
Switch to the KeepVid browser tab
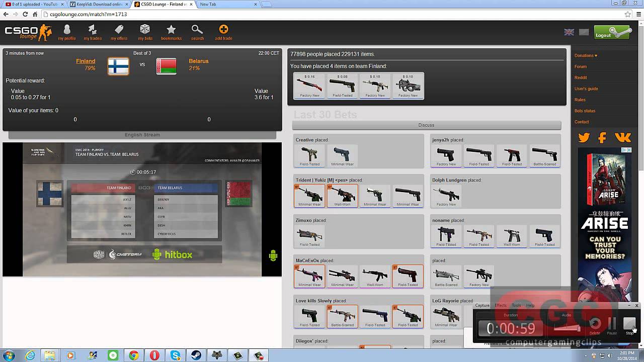98,4
